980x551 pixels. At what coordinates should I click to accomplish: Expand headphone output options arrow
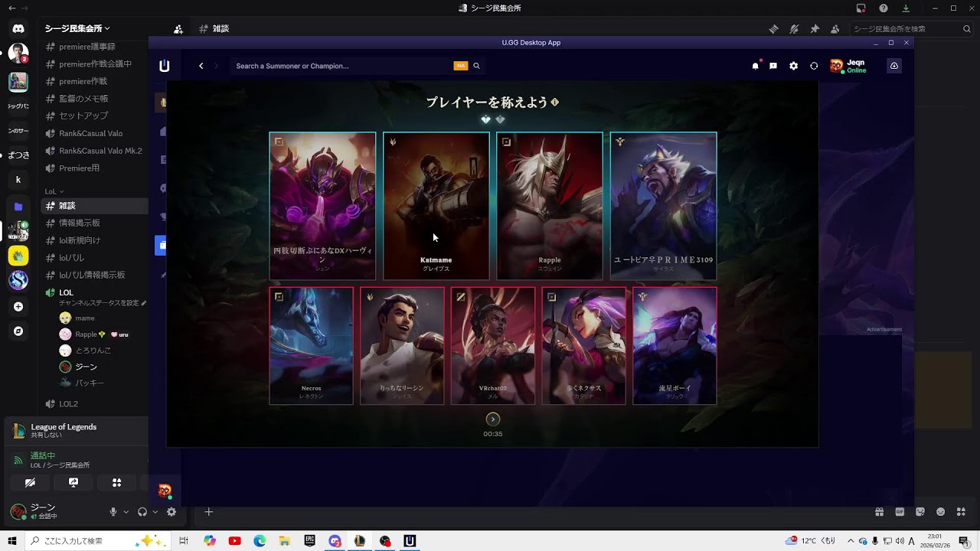pyautogui.click(x=155, y=512)
